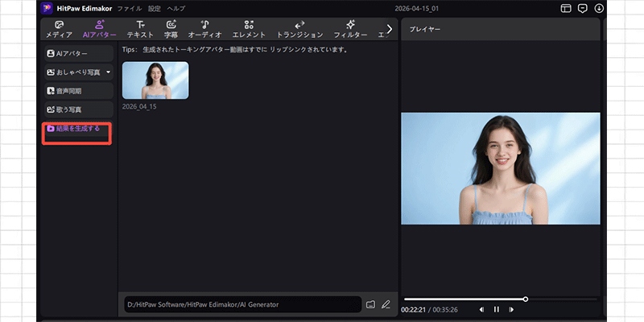The image size is (644, 322).
Task: Step forward one frame in player
Action: (x=511, y=310)
